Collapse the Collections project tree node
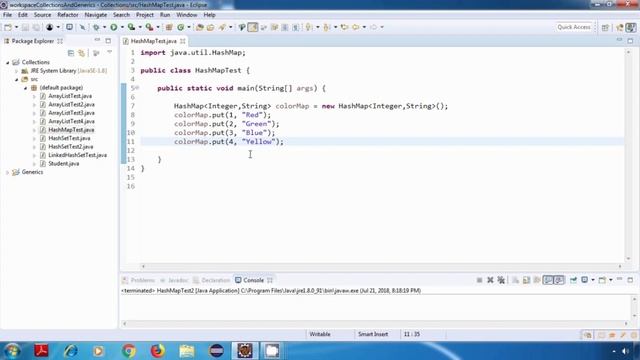Image resolution: width=640 pixels, height=360 pixels. coord(7,62)
